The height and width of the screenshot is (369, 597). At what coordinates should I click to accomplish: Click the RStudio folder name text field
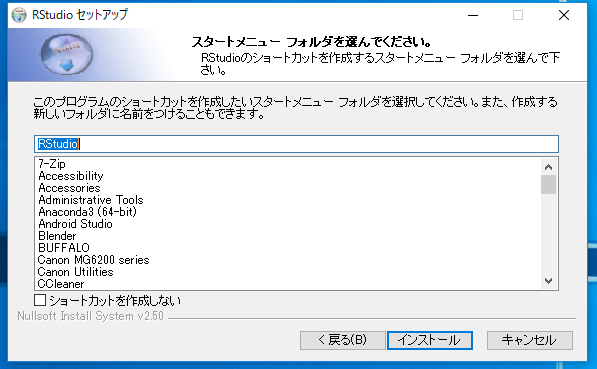(x=296, y=144)
